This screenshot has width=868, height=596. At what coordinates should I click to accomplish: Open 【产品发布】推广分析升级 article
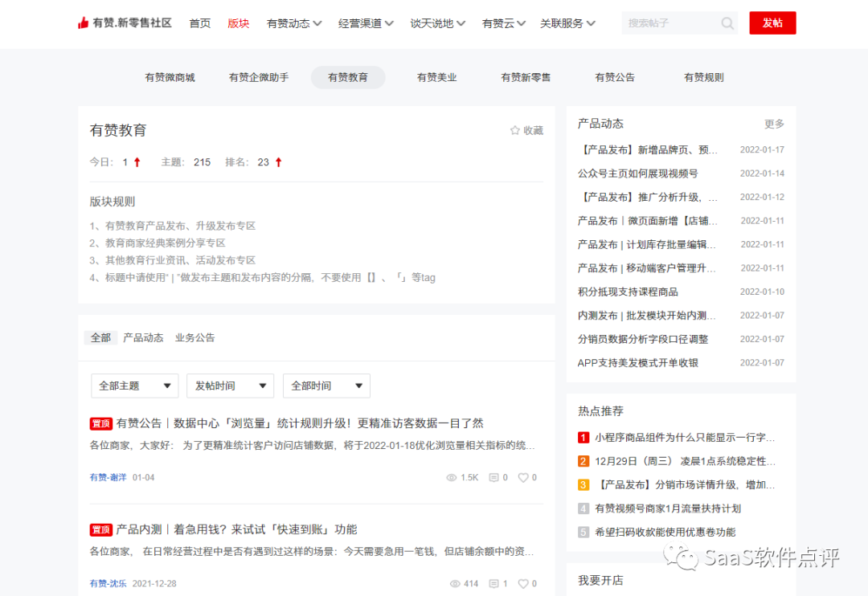click(648, 197)
